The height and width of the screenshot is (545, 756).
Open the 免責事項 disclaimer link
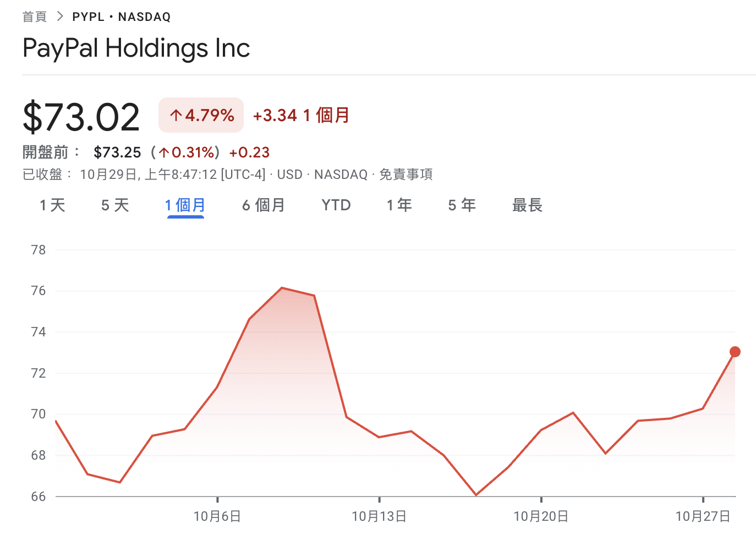(x=406, y=175)
